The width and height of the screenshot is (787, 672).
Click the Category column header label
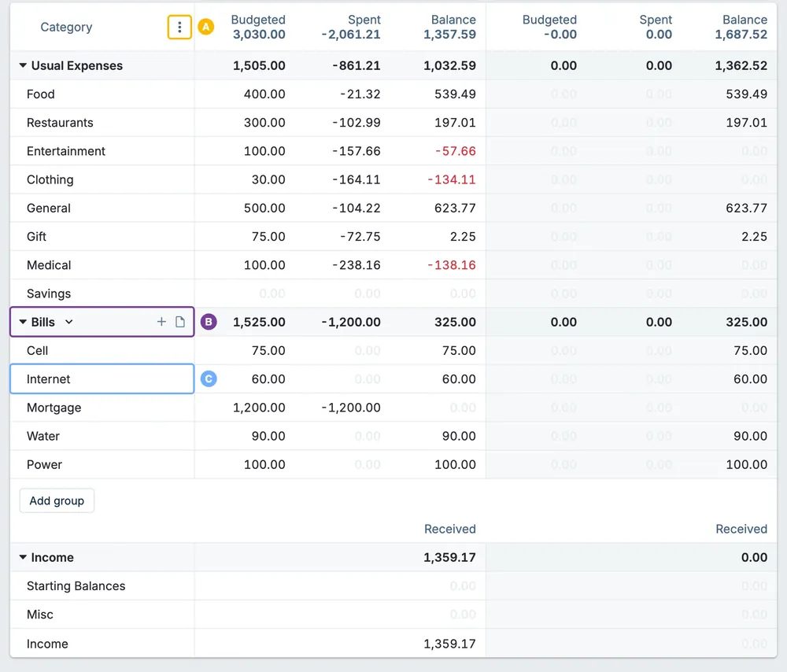66,27
